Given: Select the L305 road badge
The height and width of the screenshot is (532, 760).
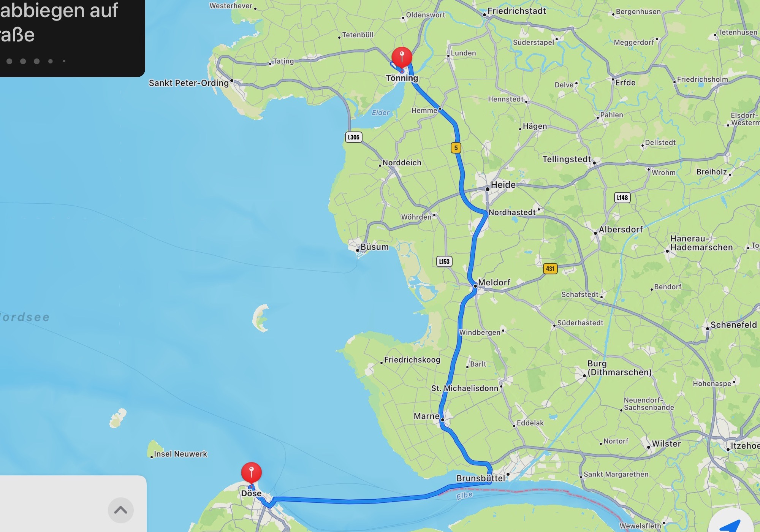Looking at the screenshot, I should point(353,137).
